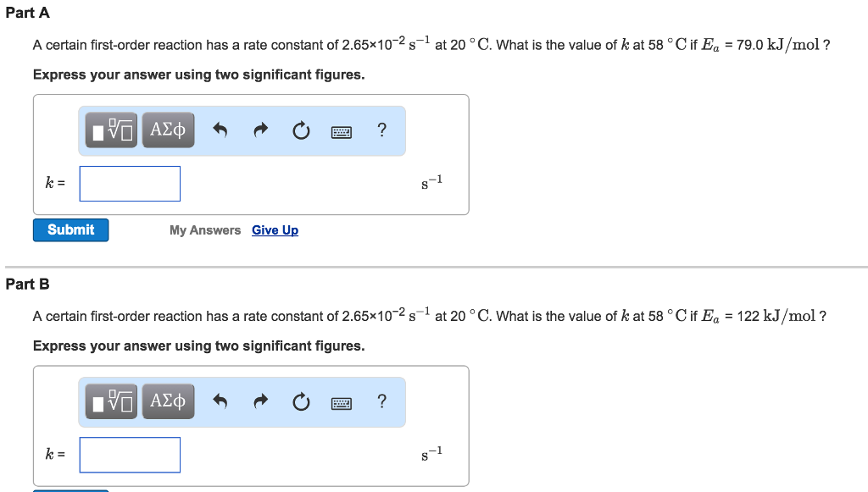Undo the last entry in Part B
This screenshot has width=868, height=492.
click(220, 401)
